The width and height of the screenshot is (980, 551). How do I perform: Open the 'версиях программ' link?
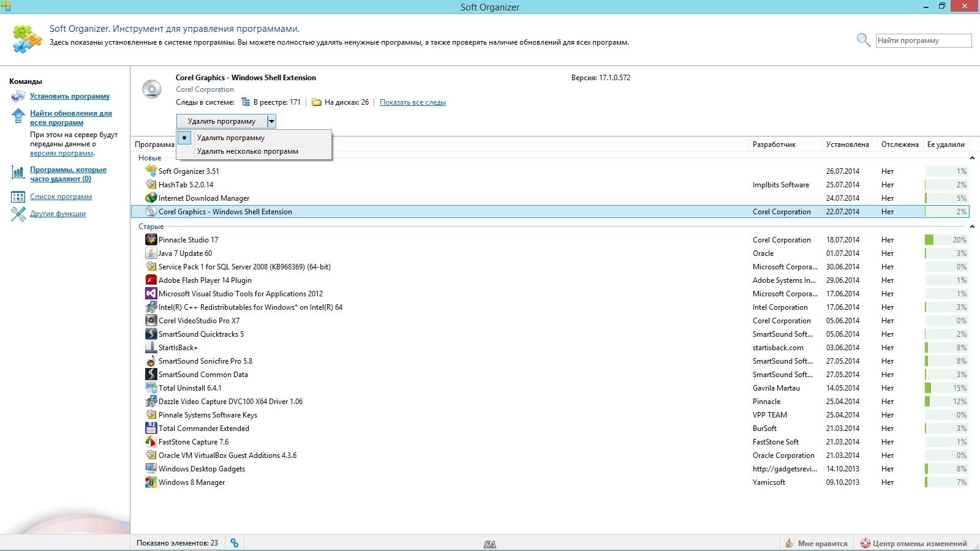point(61,153)
